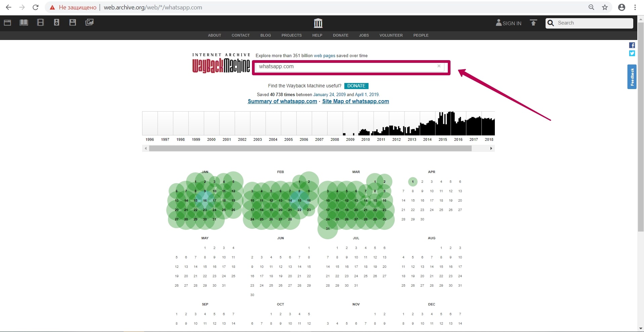Click the teal DONATE button
This screenshot has height=332, width=644.
click(x=356, y=86)
